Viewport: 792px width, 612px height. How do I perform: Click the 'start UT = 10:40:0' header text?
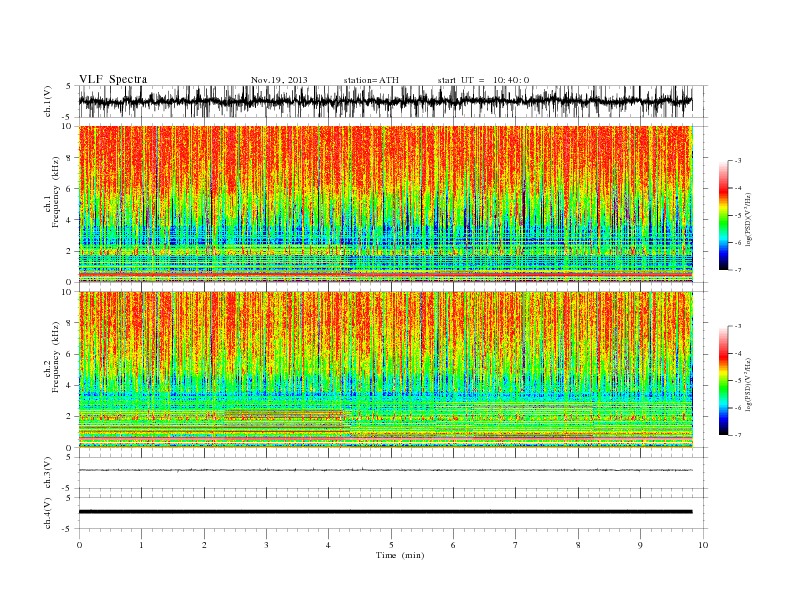pos(483,80)
